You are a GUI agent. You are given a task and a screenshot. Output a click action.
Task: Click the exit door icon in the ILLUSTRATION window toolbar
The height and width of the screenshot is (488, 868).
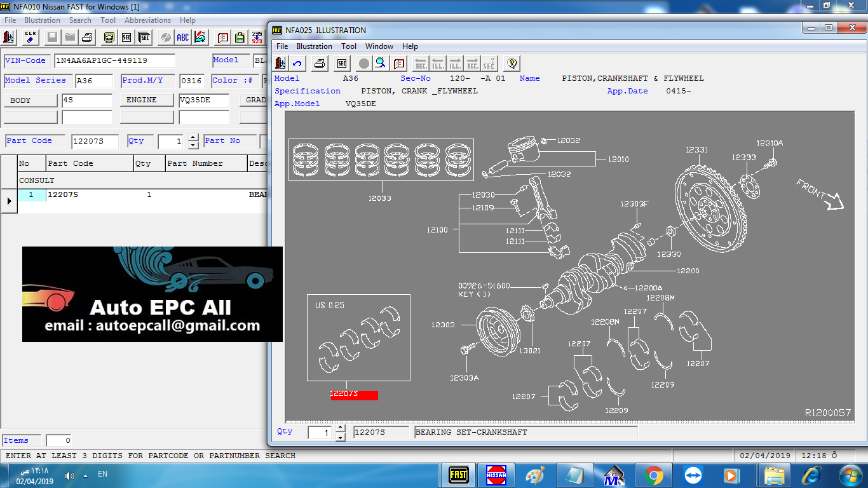(281, 63)
